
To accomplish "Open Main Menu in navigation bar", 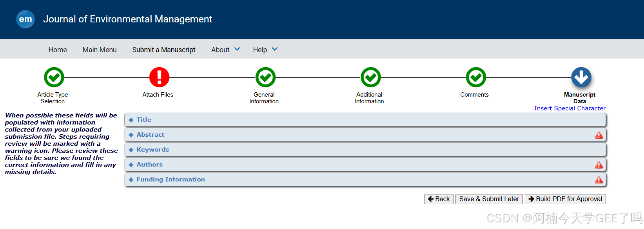I will click(100, 50).
